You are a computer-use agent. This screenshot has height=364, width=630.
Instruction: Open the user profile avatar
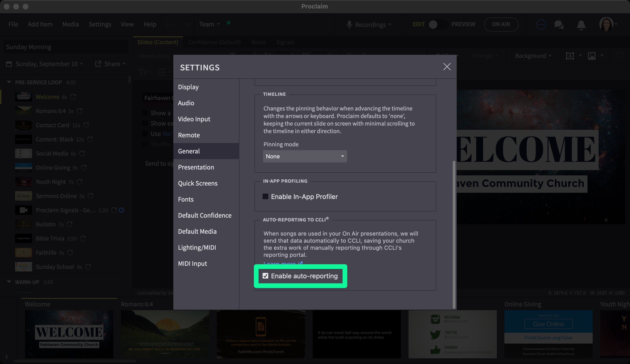click(x=606, y=24)
